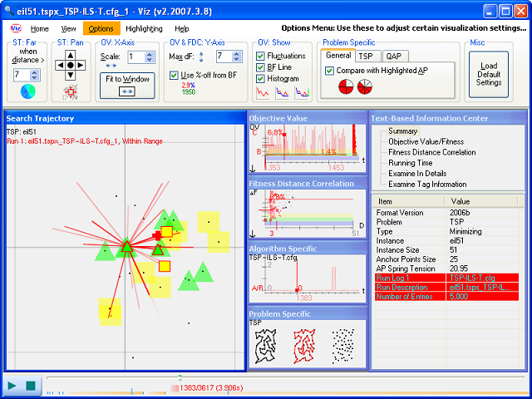Screen dimensions: 532x399
Task: Toggle the Histogram checkbox
Action: coord(260,79)
